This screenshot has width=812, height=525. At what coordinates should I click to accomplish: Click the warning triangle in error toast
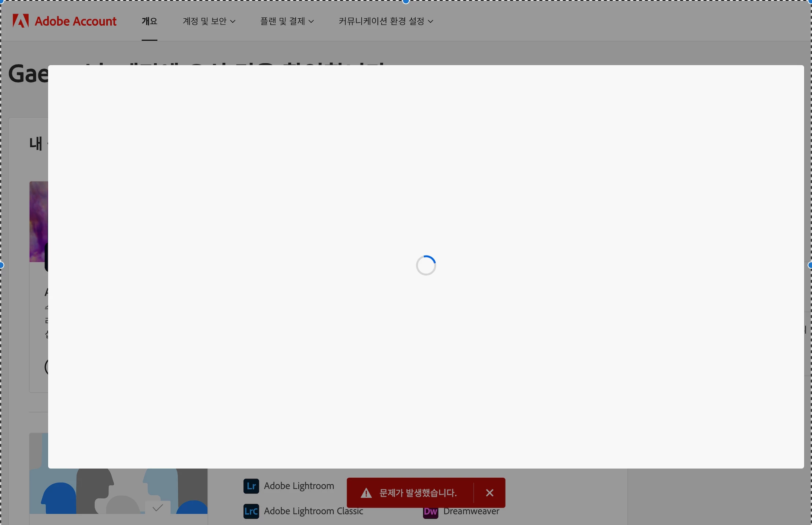366,493
